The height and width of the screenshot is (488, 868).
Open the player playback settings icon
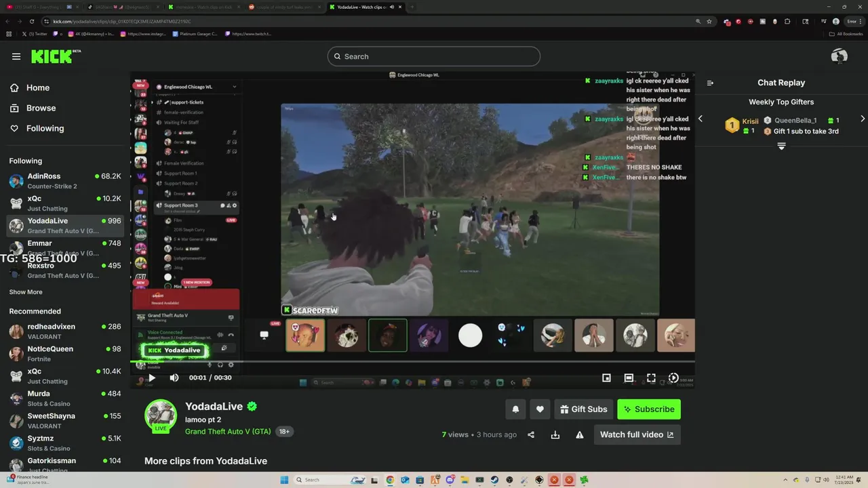[673, 378]
